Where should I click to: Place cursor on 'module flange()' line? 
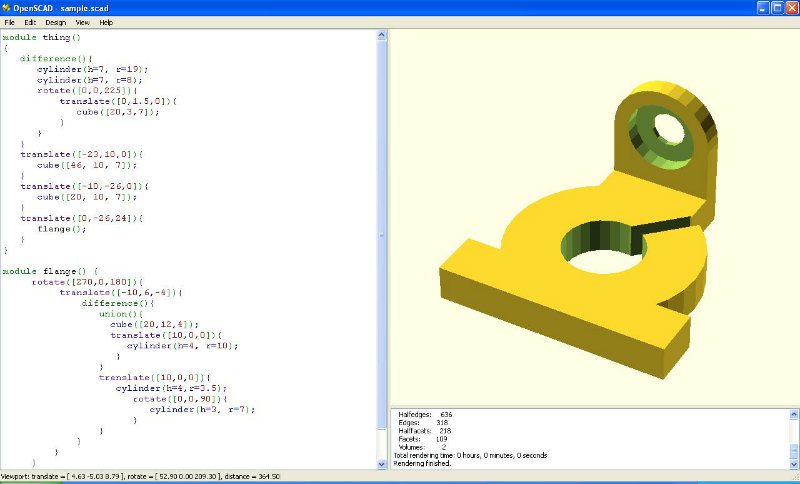tap(50, 271)
